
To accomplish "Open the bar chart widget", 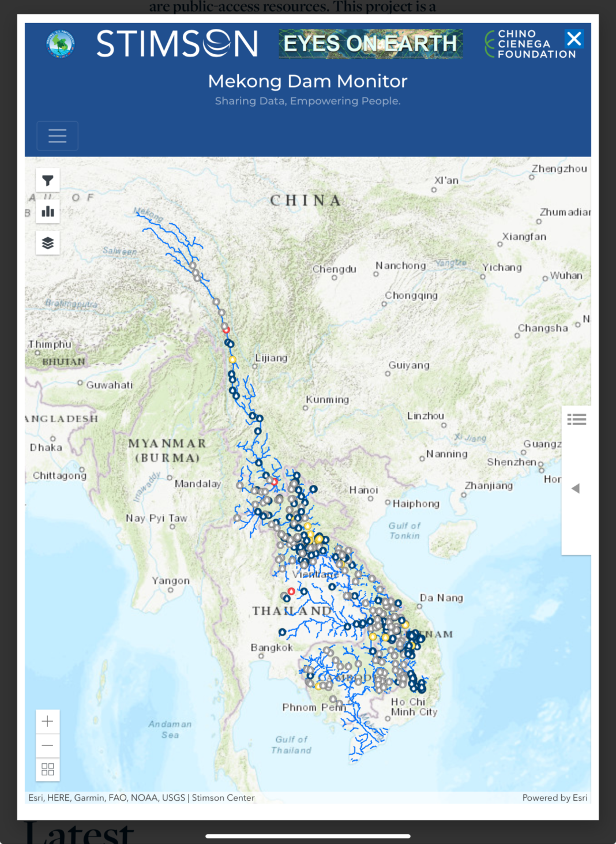I will tap(48, 212).
